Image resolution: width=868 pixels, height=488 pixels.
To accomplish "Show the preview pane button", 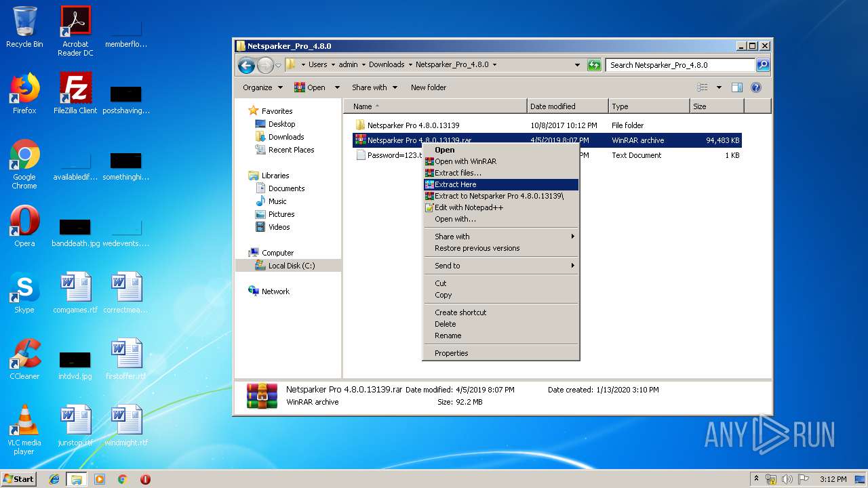I will [737, 87].
